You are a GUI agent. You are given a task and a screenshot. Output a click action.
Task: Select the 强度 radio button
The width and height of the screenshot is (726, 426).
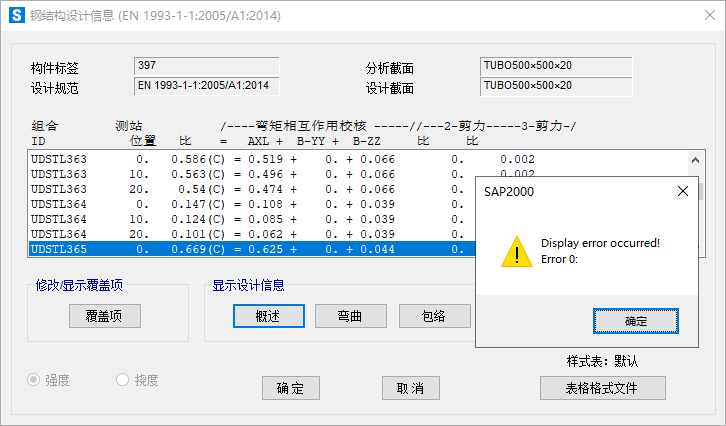34,380
